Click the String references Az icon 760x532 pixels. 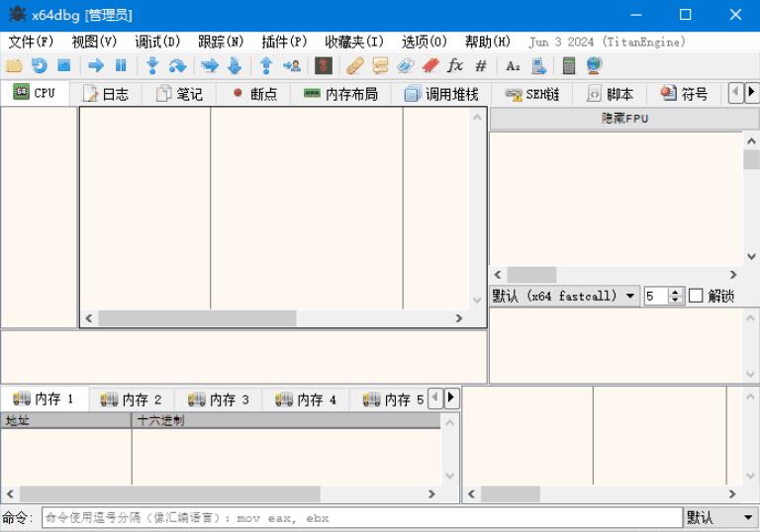point(513,66)
